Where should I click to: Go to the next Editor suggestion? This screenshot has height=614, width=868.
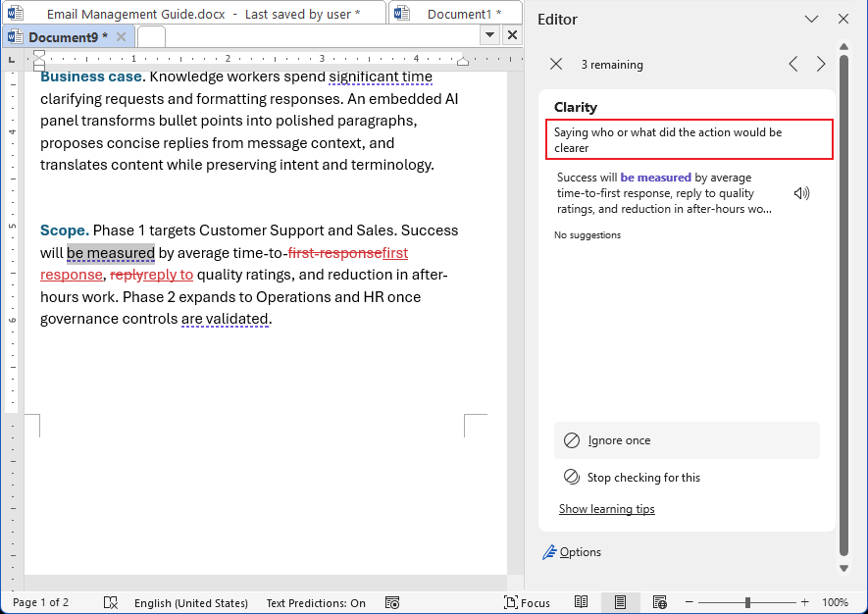coord(821,64)
